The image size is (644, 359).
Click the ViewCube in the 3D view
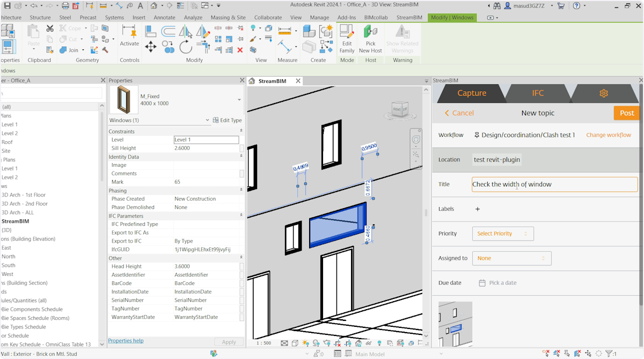pos(399,109)
